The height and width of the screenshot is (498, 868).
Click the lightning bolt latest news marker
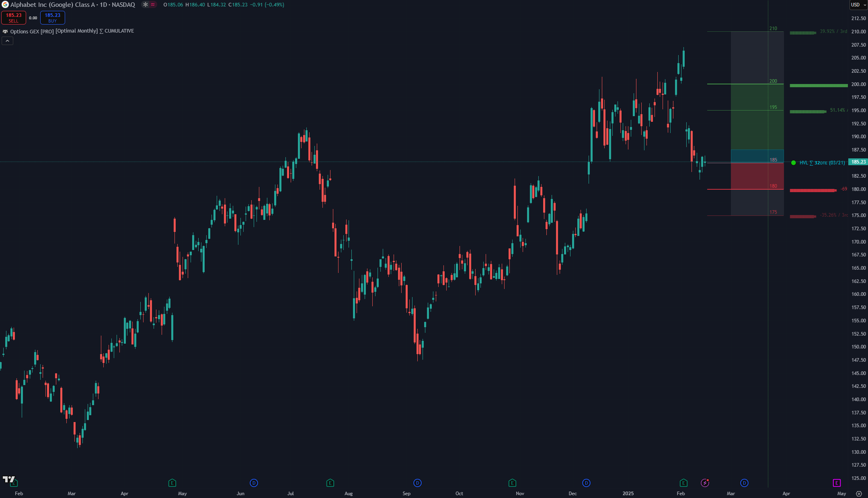tap(705, 483)
